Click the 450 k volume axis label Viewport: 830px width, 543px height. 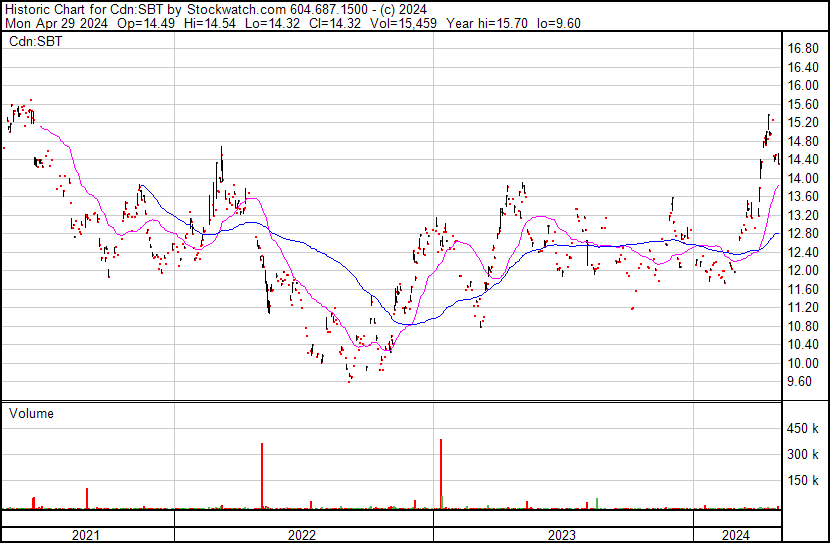[803, 429]
